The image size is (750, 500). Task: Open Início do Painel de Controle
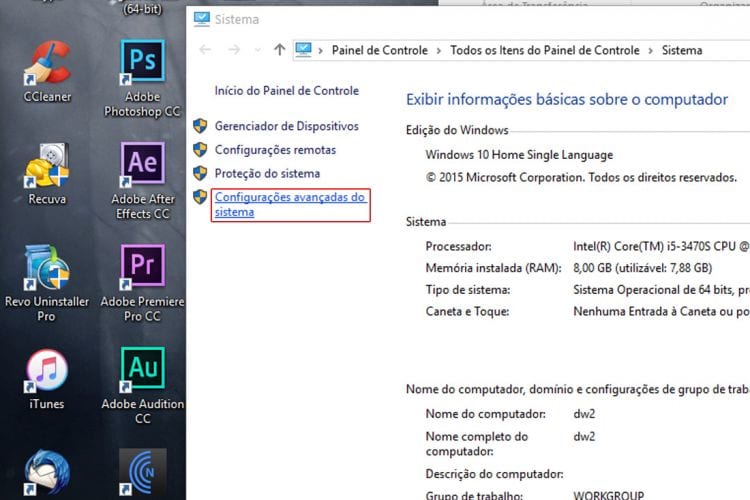287,90
